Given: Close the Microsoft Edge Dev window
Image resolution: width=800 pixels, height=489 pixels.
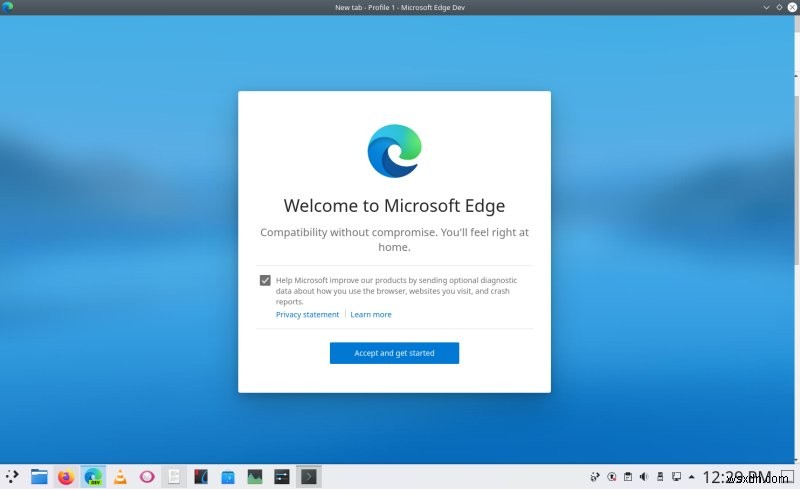Looking at the screenshot, I should coord(792,7).
